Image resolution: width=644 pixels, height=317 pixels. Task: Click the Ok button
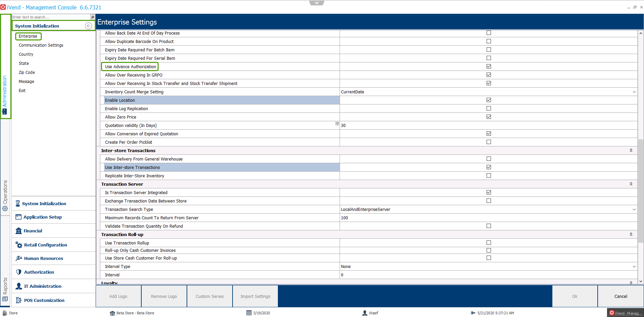[x=575, y=296]
